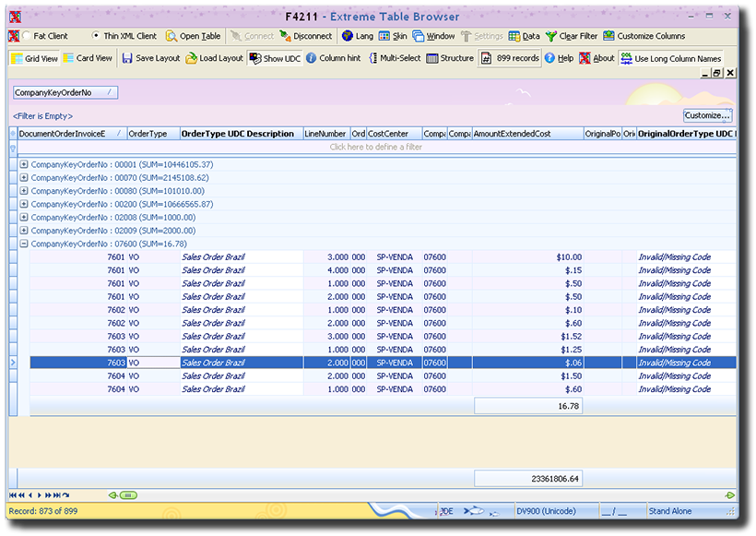Toggle Use Long Column Names
The width and height of the screenshot is (756, 536).
(671, 58)
